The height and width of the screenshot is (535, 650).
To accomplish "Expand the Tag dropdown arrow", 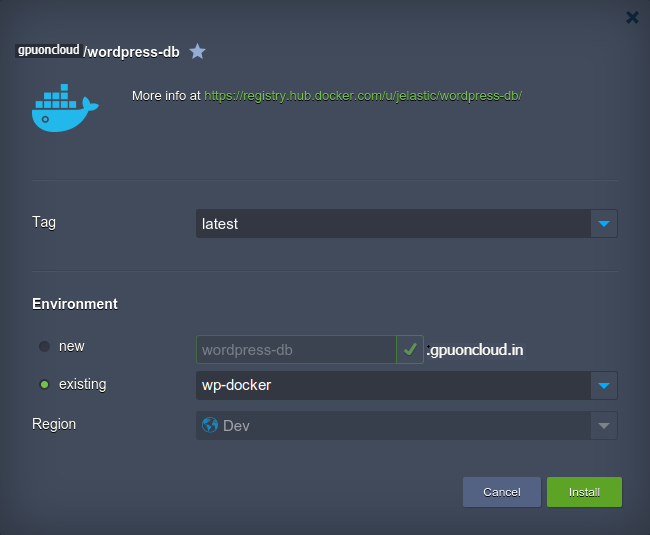I will click(x=603, y=224).
